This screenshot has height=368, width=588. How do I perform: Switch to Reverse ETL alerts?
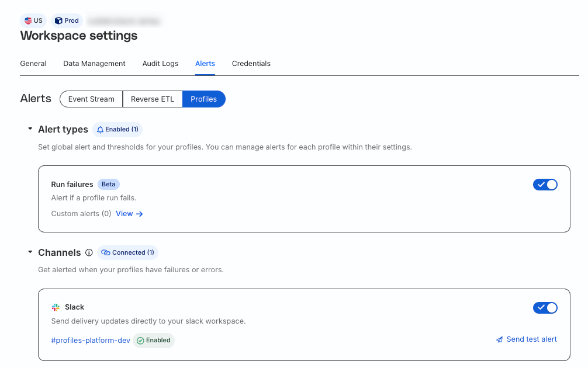pos(153,99)
